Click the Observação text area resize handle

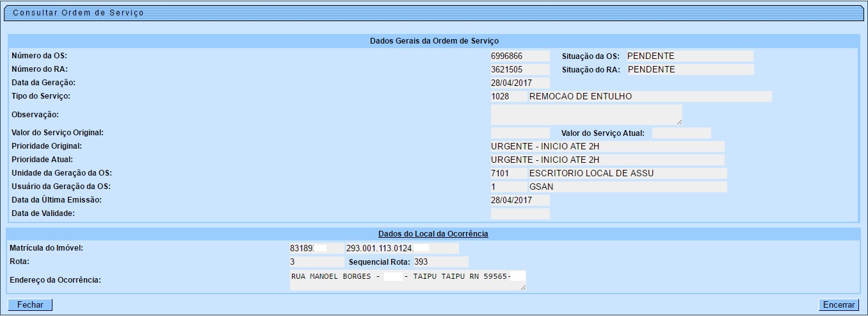679,122
